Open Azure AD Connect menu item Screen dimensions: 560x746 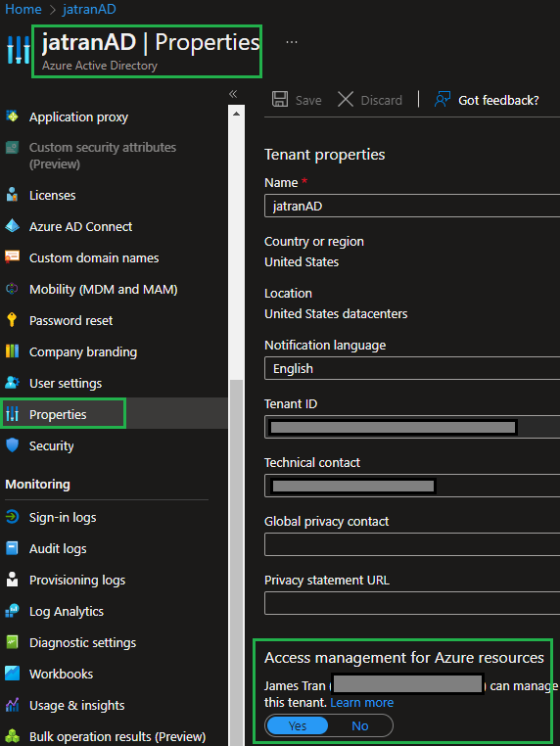[81, 226]
